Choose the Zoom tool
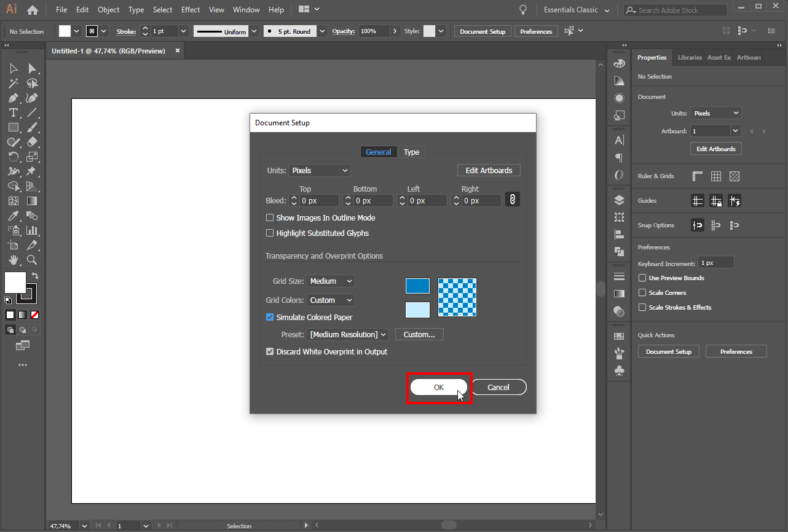Screen dimensions: 788x532 click(31, 260)
